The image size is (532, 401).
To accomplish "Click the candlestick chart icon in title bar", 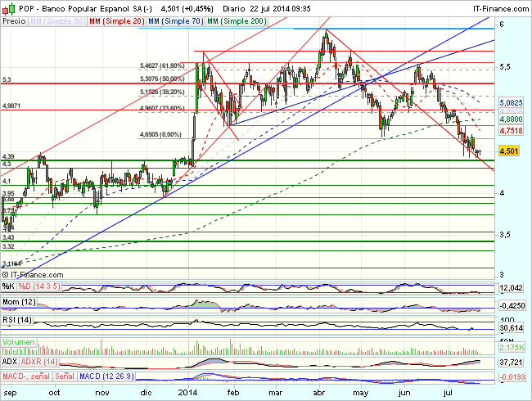I will [7, 7].
